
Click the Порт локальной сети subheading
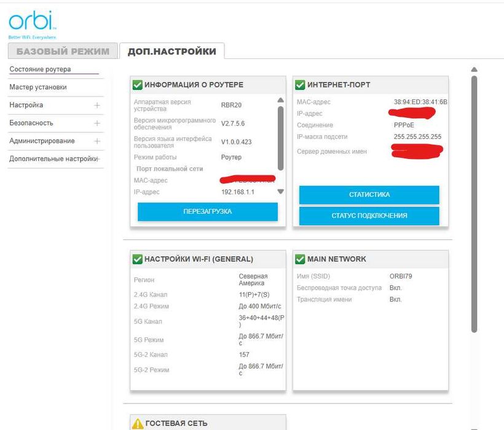(x=170, y=169)
